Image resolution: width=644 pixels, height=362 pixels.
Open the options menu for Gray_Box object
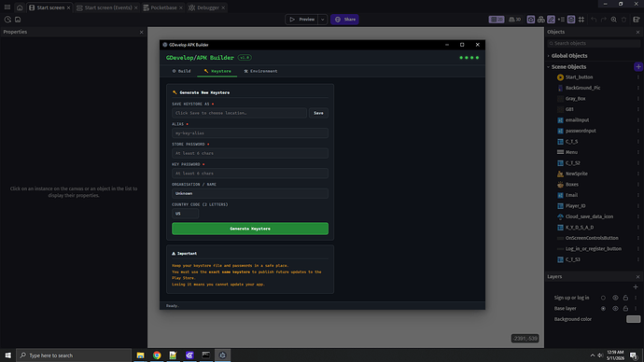(637, 99)
